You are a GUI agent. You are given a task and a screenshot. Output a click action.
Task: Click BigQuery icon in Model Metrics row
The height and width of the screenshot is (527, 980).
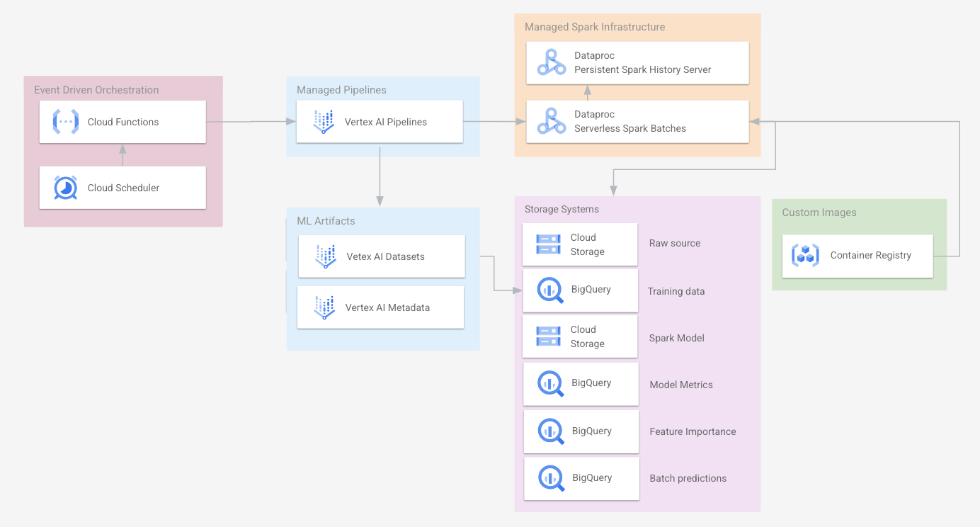(551, 383)
